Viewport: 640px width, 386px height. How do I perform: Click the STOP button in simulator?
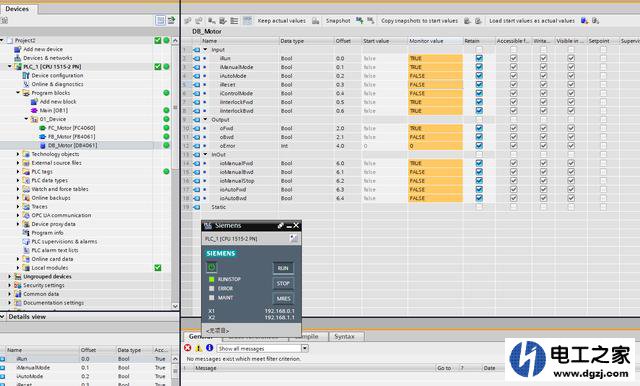[283, 283]
